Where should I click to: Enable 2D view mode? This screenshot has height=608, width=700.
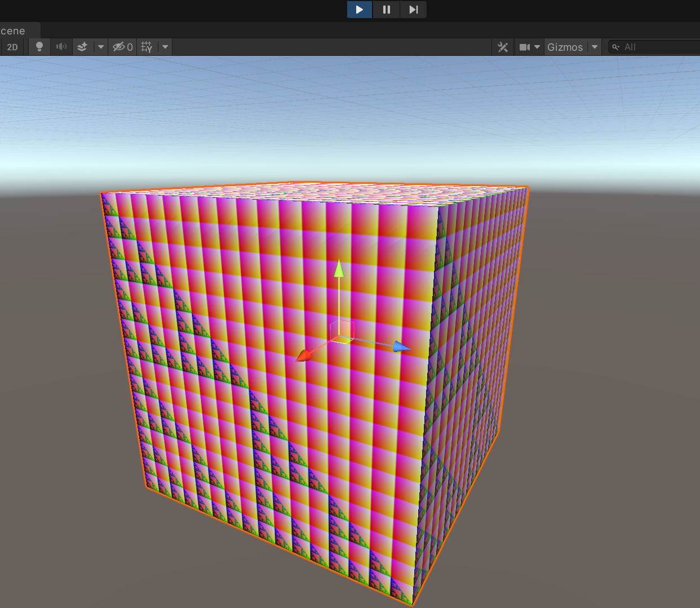point(12,47)
